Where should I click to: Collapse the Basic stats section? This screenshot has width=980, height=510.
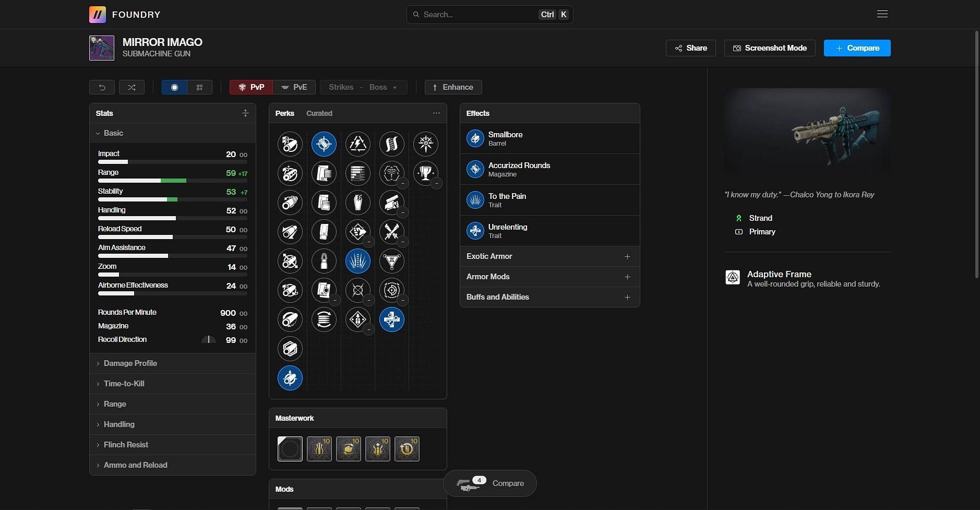click(173, 133)
